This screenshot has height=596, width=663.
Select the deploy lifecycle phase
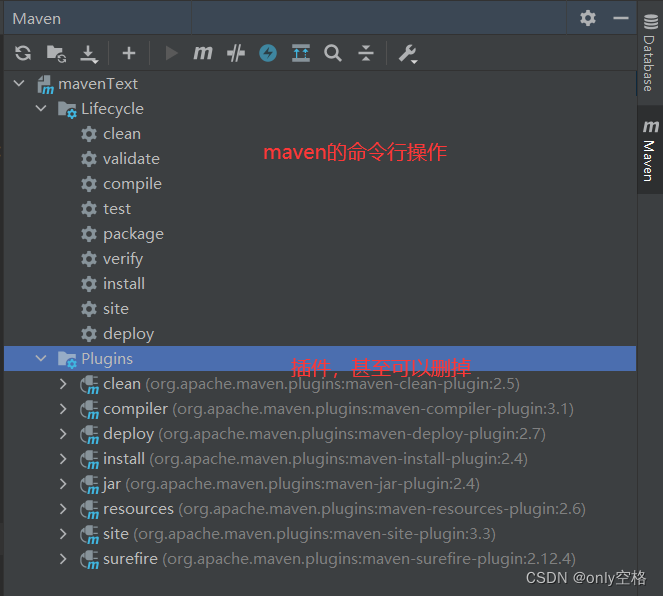click(129, 334)
